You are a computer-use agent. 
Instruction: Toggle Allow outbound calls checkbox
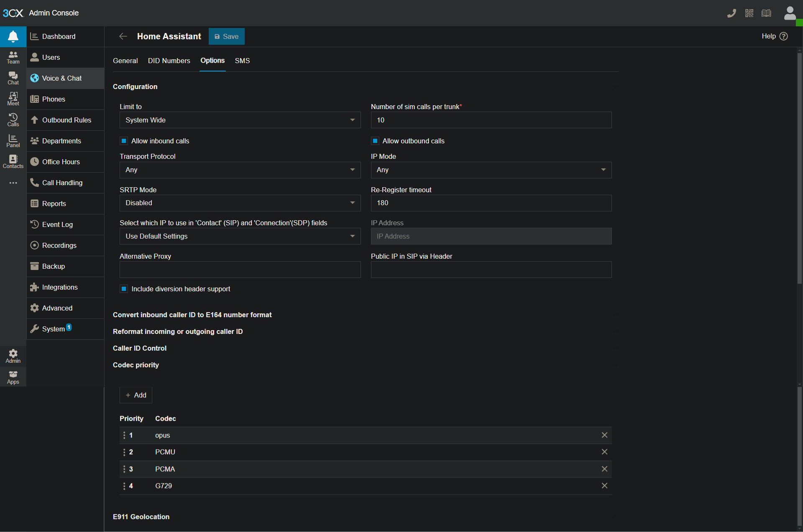point(375,141)
